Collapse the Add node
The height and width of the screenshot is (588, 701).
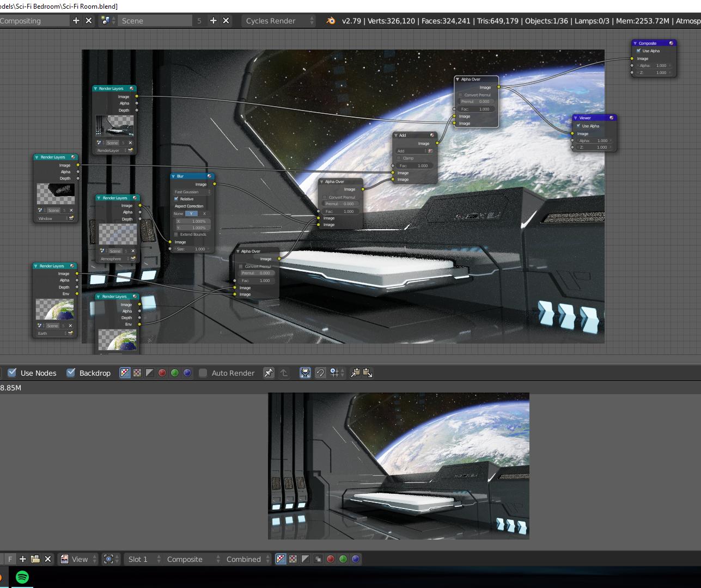pos(397,135)
